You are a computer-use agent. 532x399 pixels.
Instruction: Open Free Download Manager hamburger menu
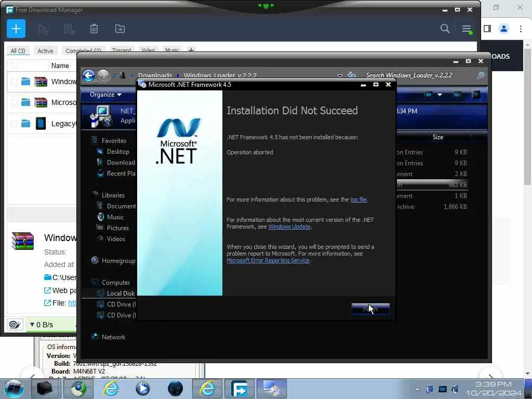click(467, 29)
